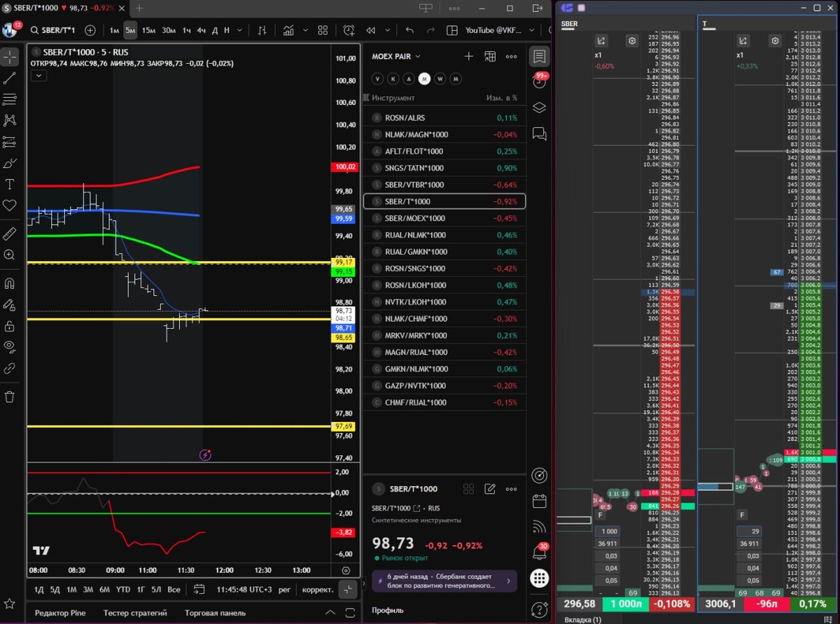Select the RUAL/GMKN*1000 watchlist row
The height and width of the screenshot is (624, 840).
tap(444, 252)
